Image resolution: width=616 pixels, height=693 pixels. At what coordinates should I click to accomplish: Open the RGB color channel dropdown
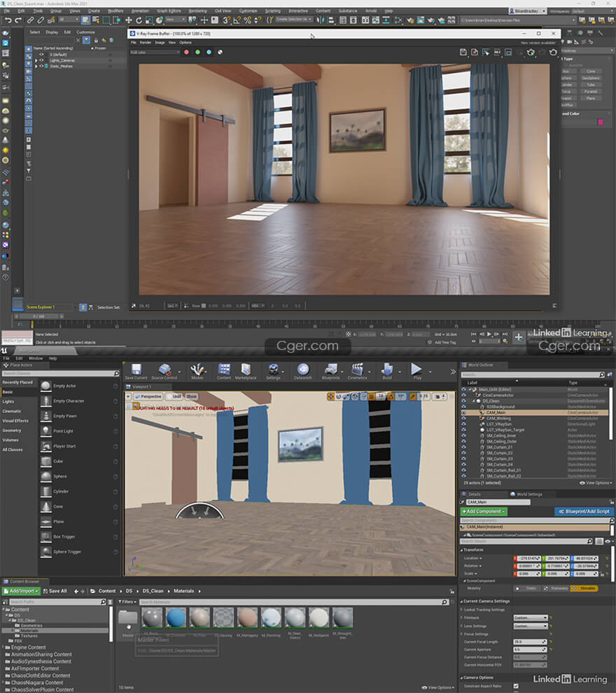[x=155, y=52]
